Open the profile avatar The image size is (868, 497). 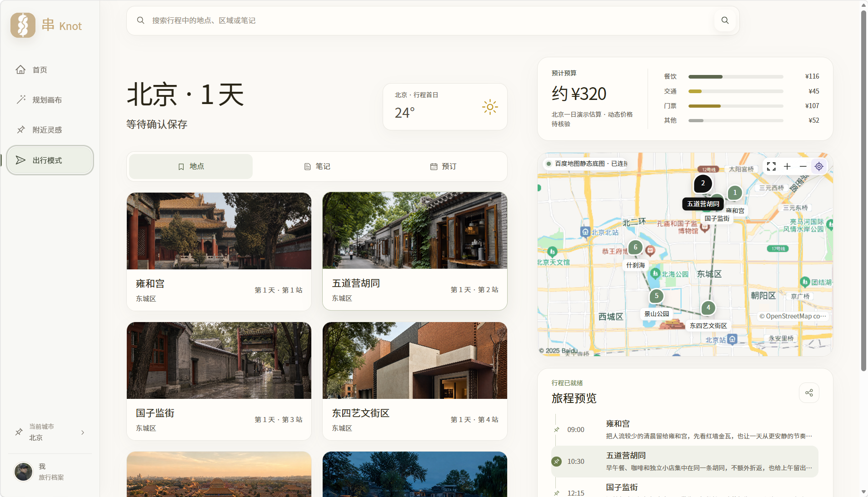pos(23,472)
